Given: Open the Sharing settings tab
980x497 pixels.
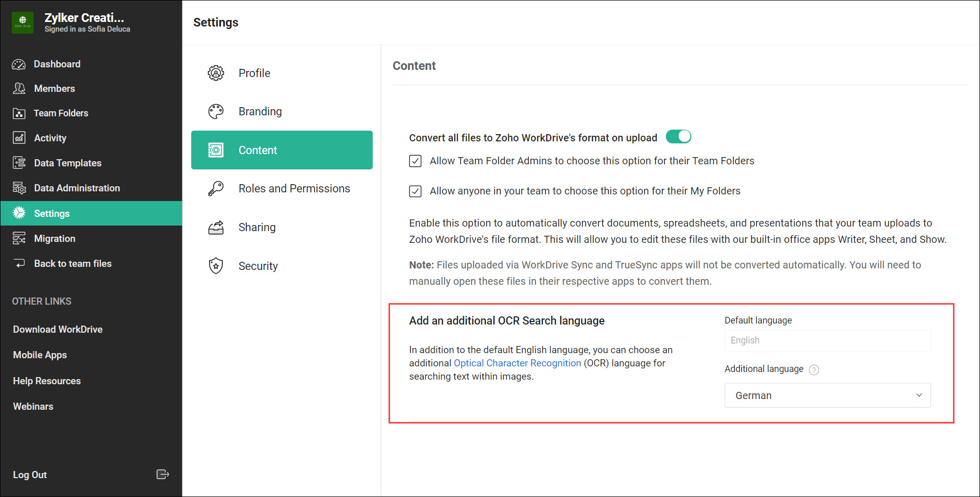Looking at the screenshot, I should (x=257, y=227).
